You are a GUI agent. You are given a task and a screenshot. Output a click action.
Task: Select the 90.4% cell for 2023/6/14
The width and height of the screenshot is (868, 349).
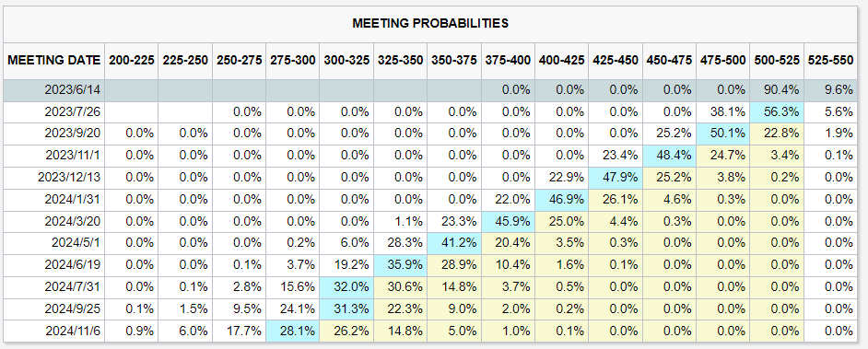[x=777, y=90]
